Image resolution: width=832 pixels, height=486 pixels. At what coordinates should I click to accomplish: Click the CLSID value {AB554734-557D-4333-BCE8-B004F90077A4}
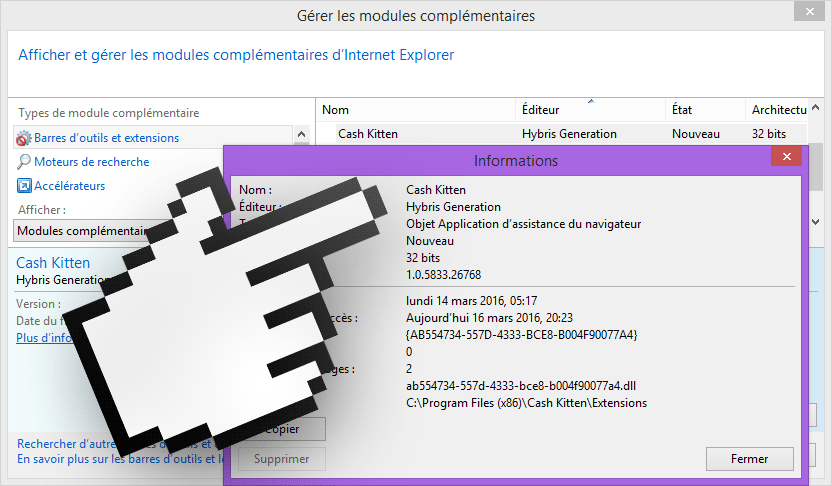click(522, 335)
